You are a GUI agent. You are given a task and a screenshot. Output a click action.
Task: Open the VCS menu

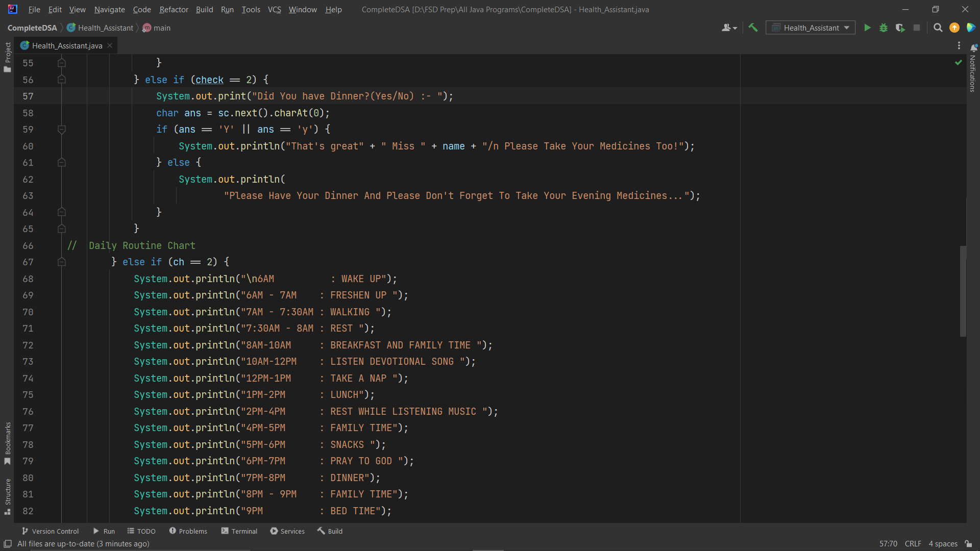274,9
